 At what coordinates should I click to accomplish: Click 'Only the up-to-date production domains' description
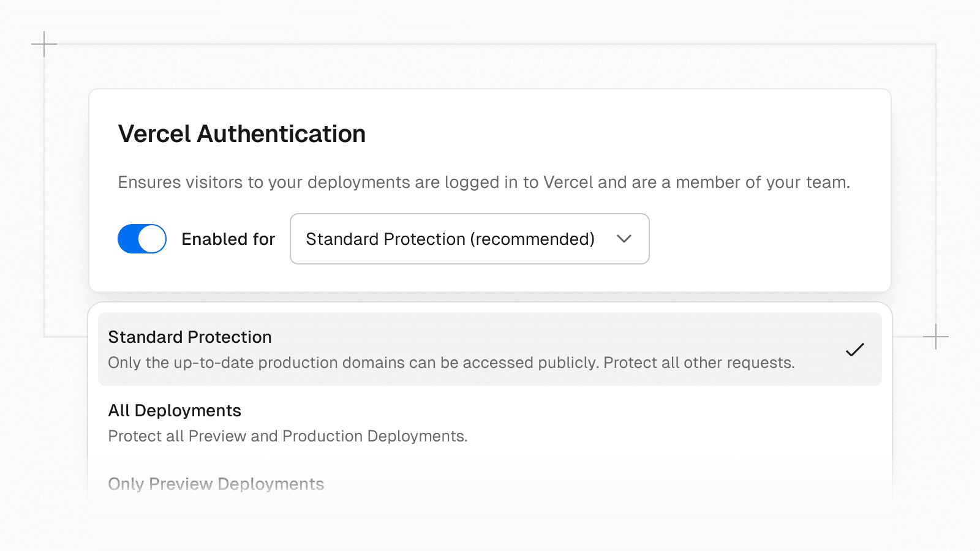(451, 362)
